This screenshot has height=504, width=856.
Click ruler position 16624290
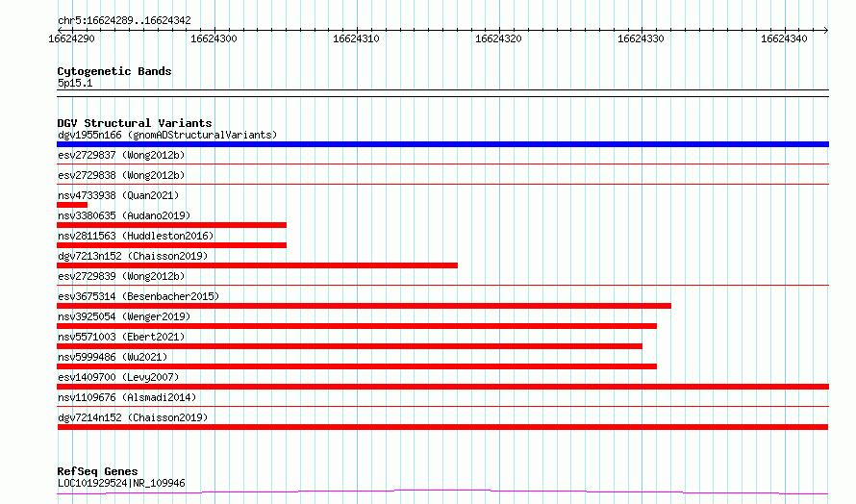click(x=71, y=38)
